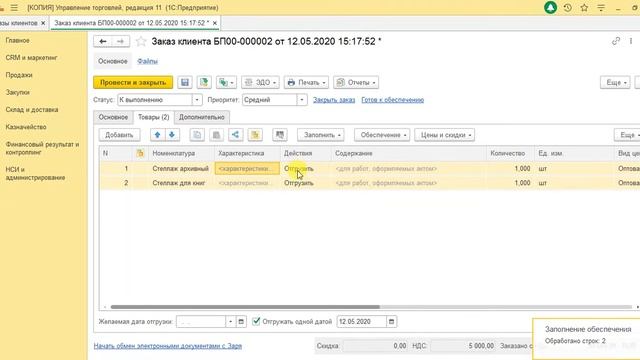Open calendar for 12.05.2020 date

pos(391,322)
